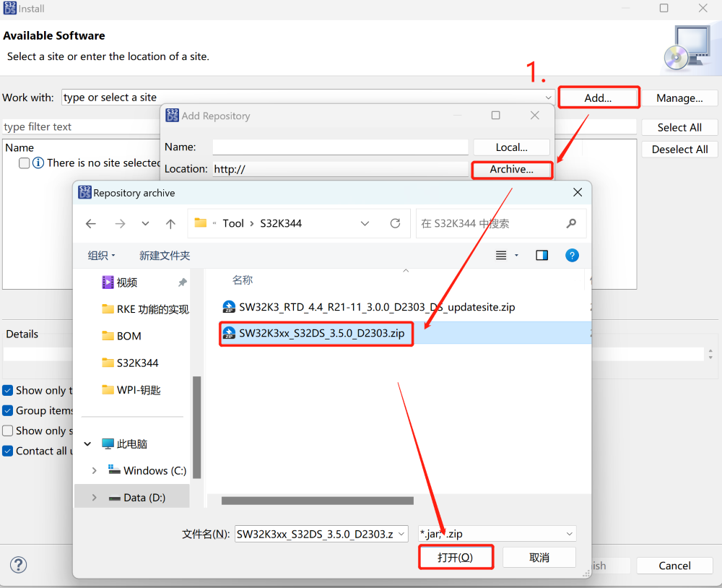Toggle first 'Show only t...' checkbox
The height and width of the screenshot is (588, 722).
coord(7,390)
